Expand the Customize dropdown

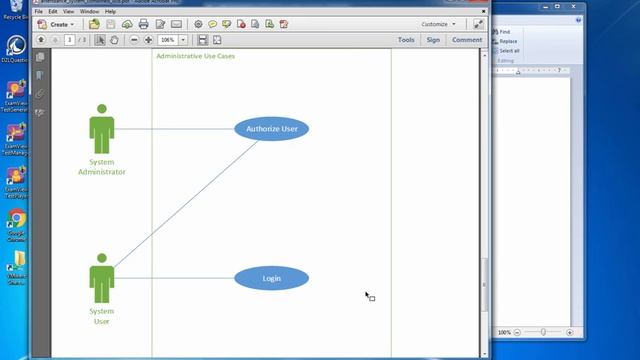click(438, 24)
